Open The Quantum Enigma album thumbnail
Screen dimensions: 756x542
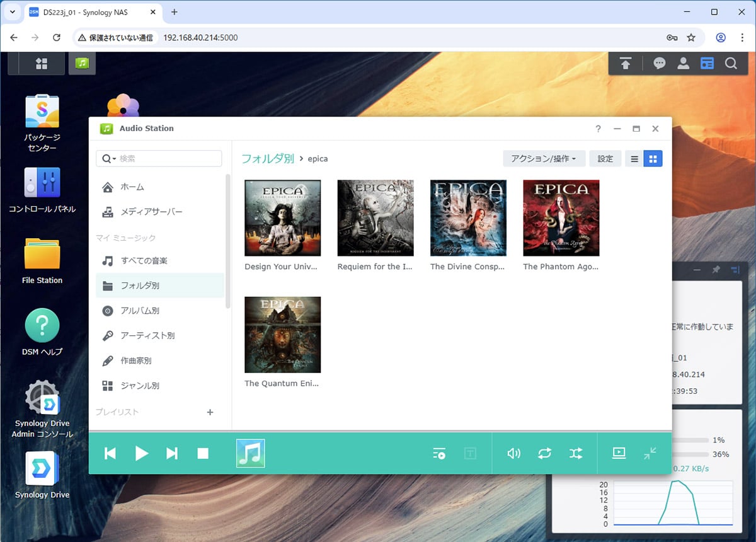click(x=282, y=335)
